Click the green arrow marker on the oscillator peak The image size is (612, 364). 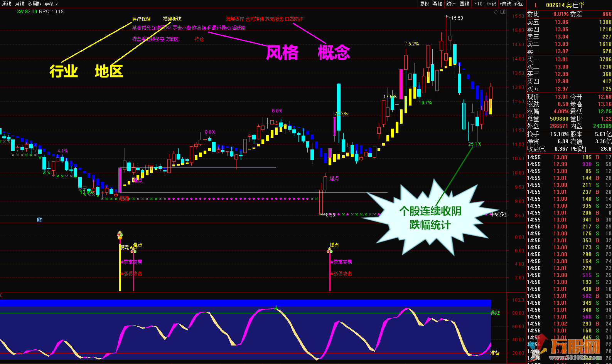pyautogui.click(x=276, y=308)
